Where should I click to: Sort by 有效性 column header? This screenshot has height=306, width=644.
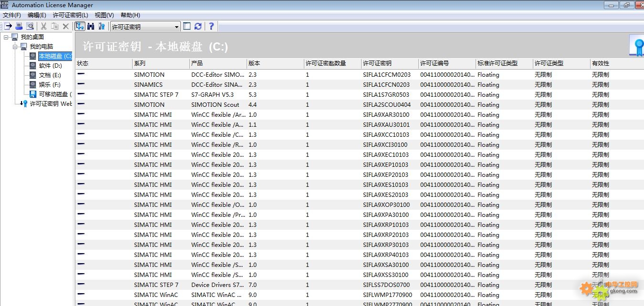(x=617, y=63)
